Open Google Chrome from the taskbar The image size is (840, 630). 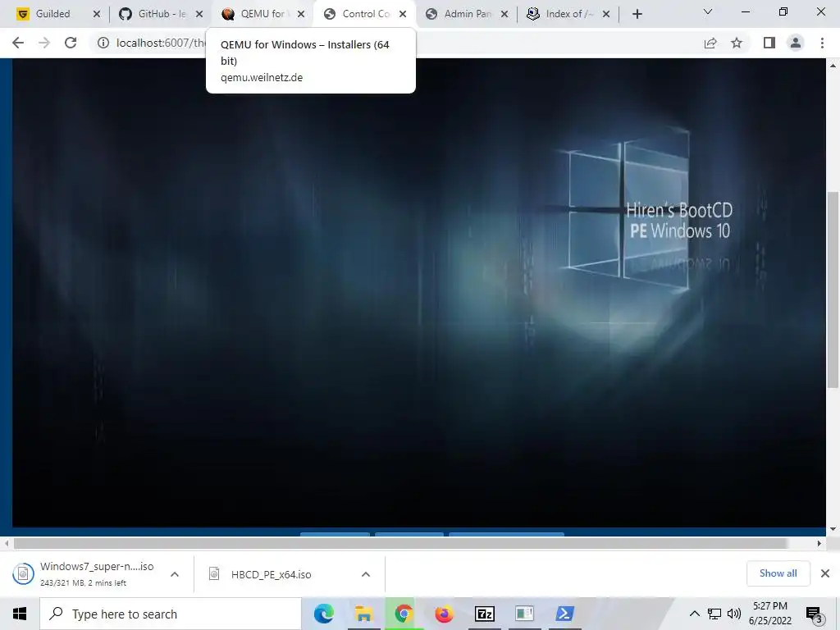404,614
